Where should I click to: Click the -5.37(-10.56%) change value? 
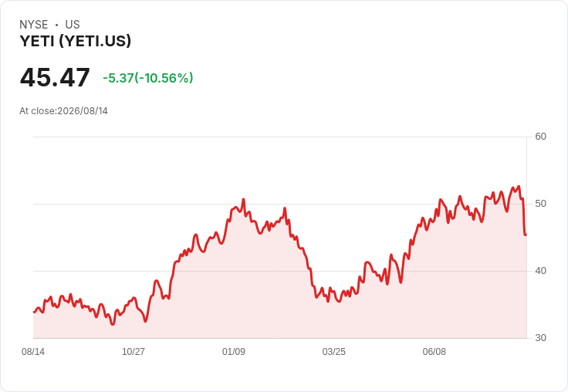click(148, 78)
